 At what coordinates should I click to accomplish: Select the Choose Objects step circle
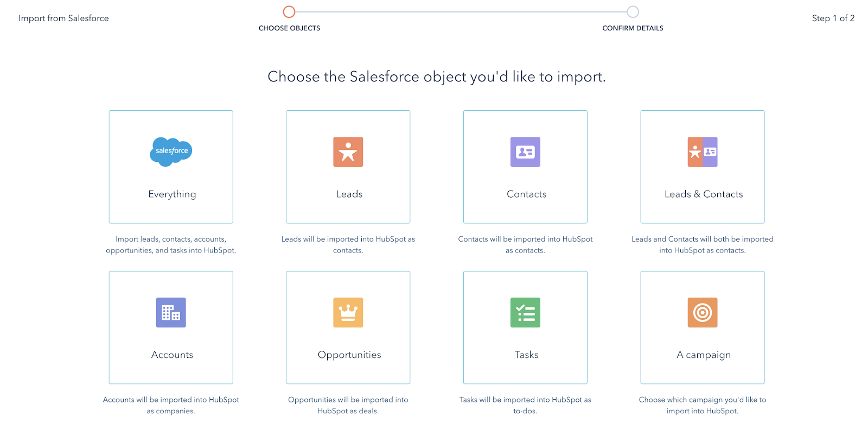point(289,11)
